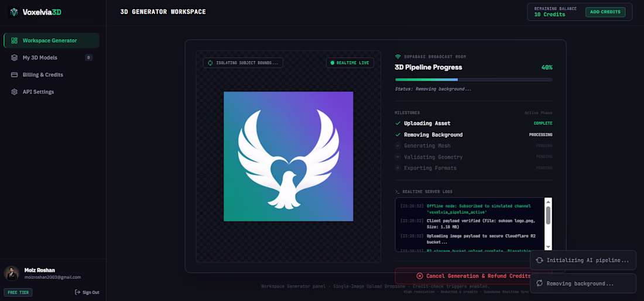Click the Exporting Formats milestone label
Viewport: 644px width, 301px height.
pyautogui.click(x=430, y=168)
